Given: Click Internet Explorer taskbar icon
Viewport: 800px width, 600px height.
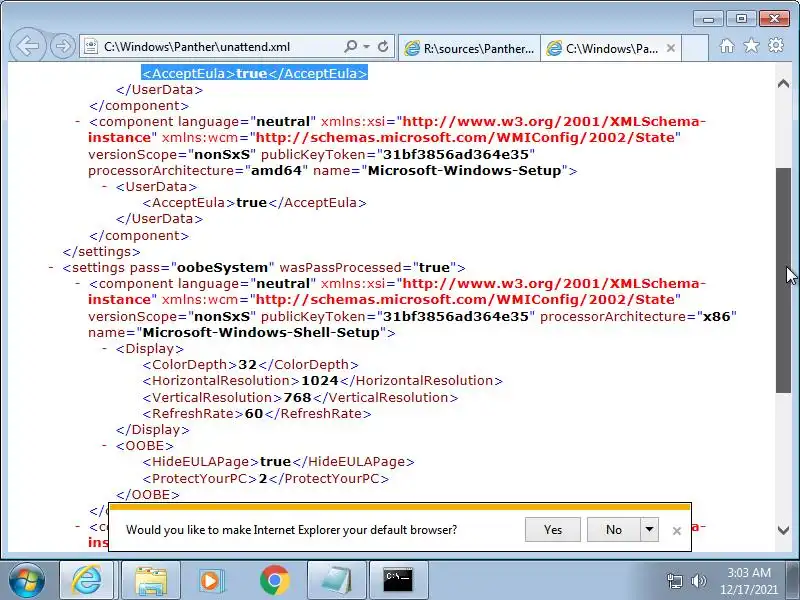Looking at the screenshot, I should [x=87, y=580].
